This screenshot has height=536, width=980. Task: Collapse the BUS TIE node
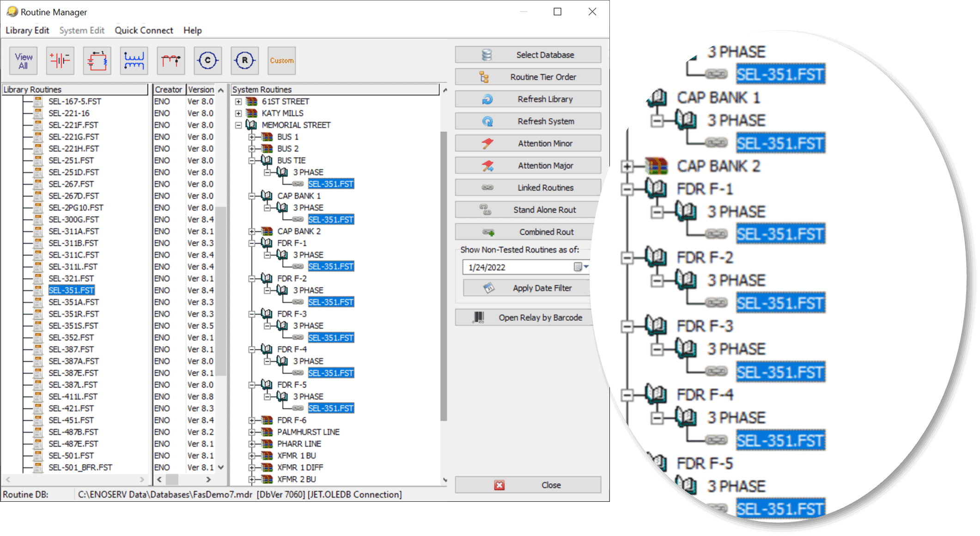coord(252,161)
